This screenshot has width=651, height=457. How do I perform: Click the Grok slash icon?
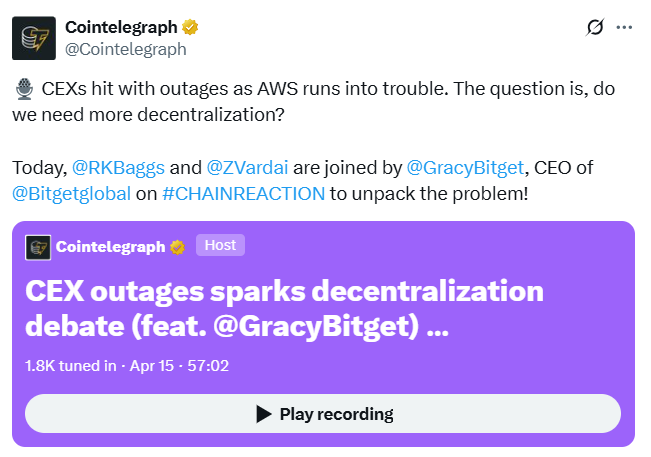[594, 27]
